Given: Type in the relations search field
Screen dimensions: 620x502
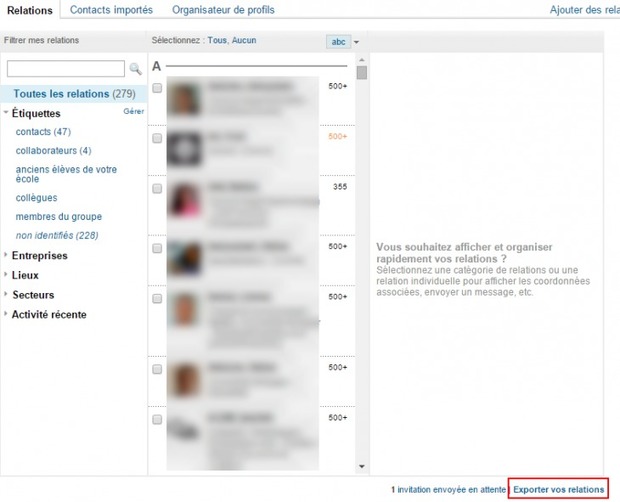Looking at the screenshot, I should pyautogui.click(x=66, y=69).
